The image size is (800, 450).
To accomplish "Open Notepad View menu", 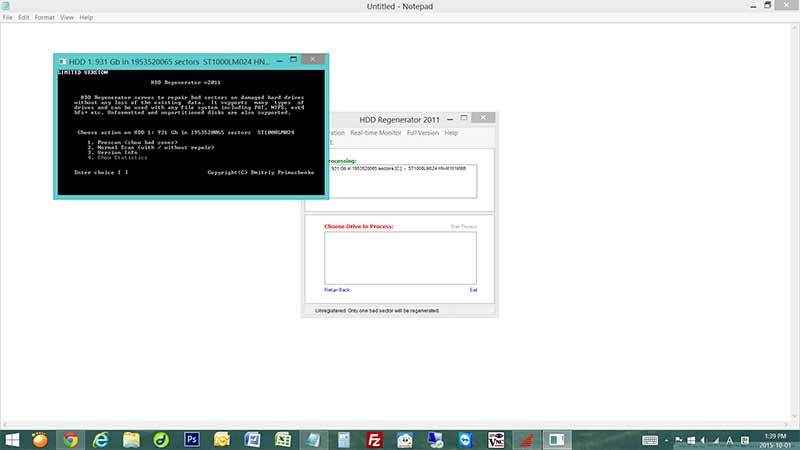I will (67, 17).
